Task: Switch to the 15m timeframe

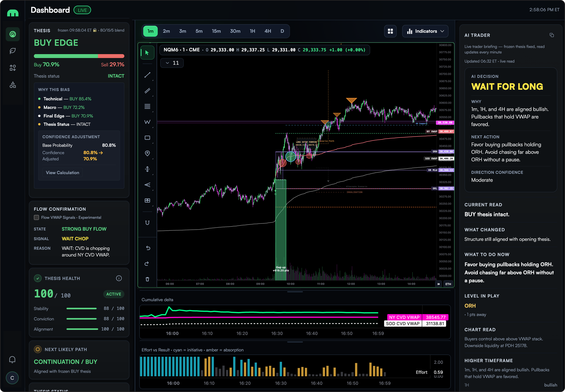Action: (216, 31)
